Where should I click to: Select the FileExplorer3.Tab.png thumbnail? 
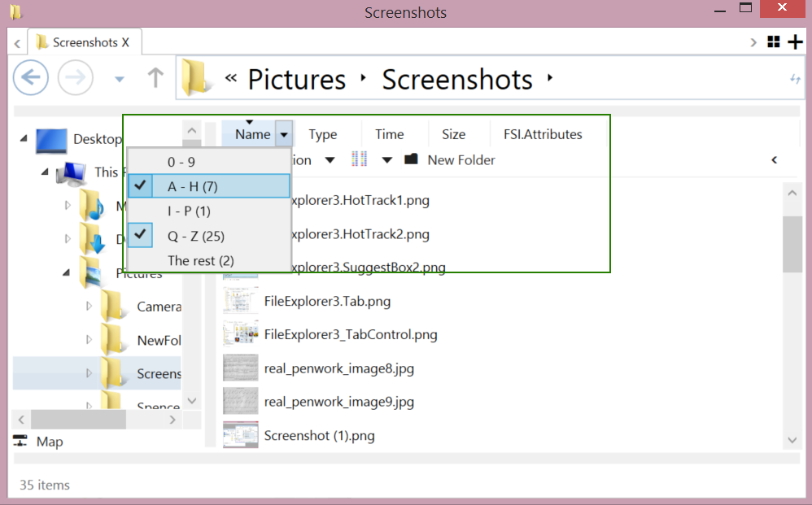click(240, 301)
